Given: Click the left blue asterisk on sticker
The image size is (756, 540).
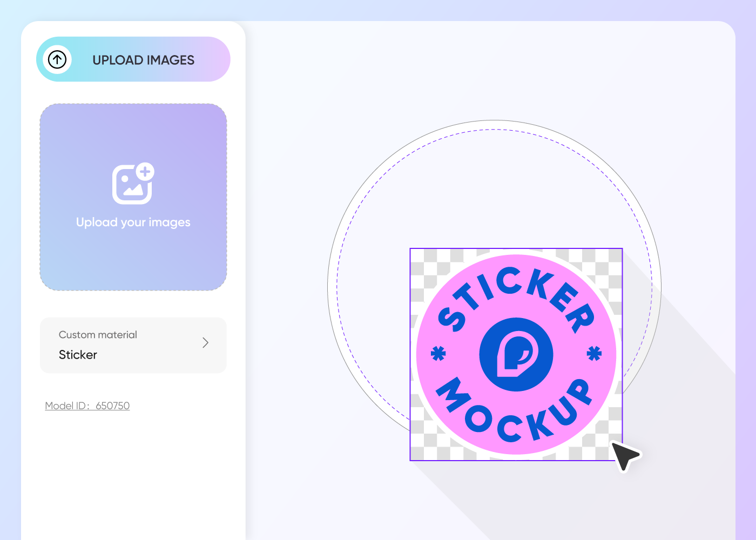Looking at the screenshot, I should (x=438, y=354).
